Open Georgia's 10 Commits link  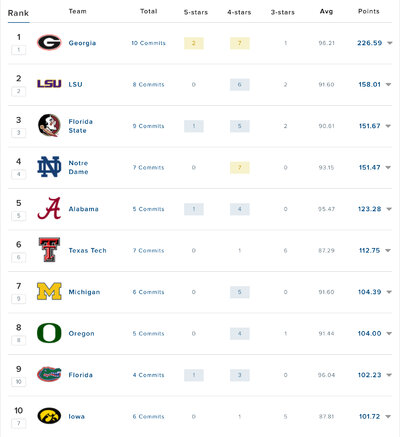(148, 43)
